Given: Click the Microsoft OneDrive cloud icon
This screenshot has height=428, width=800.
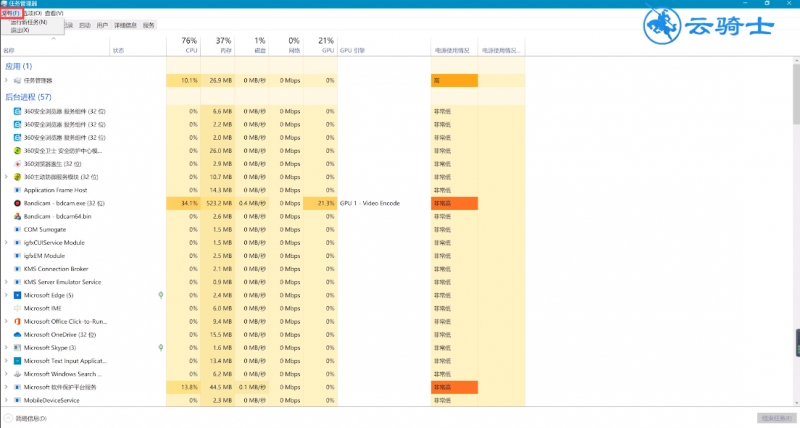Looking at the screenshot, I should [17, 335].
